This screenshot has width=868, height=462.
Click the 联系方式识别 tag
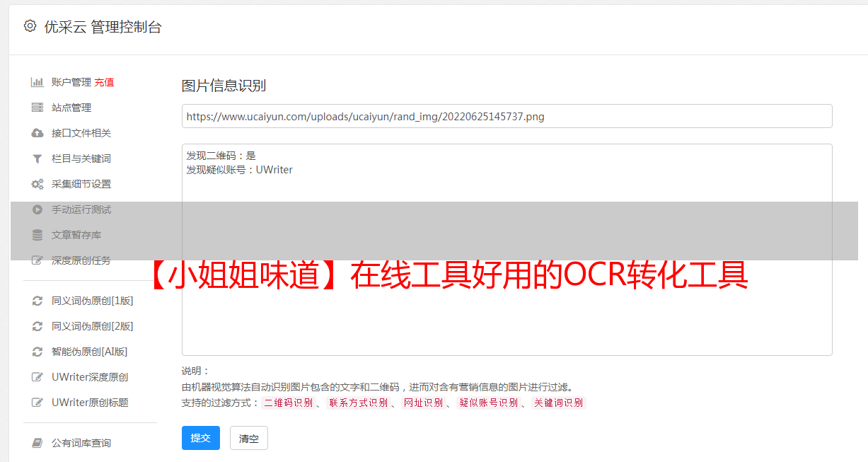[x=358, y=403]
